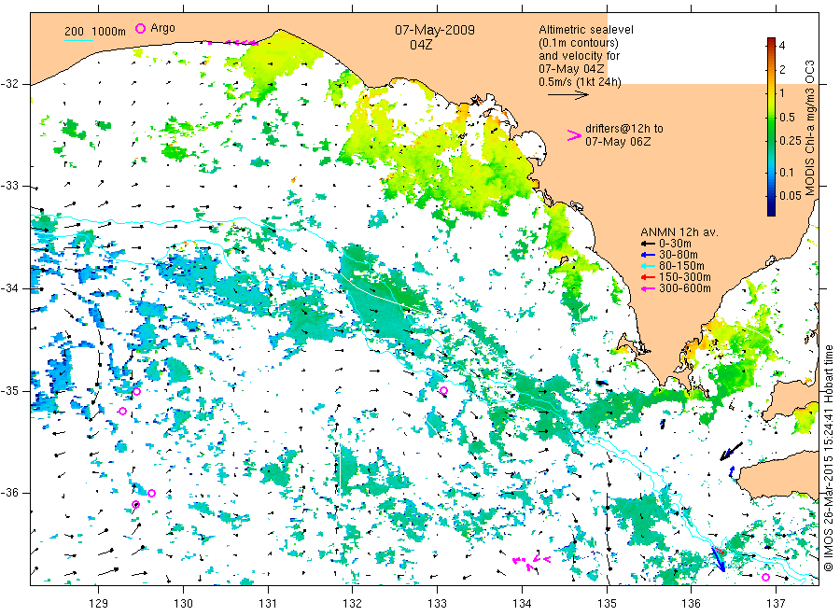840x616 pixels.
Task: Click the 'drifters@12h to' label
Action: (x=624, y=129)
